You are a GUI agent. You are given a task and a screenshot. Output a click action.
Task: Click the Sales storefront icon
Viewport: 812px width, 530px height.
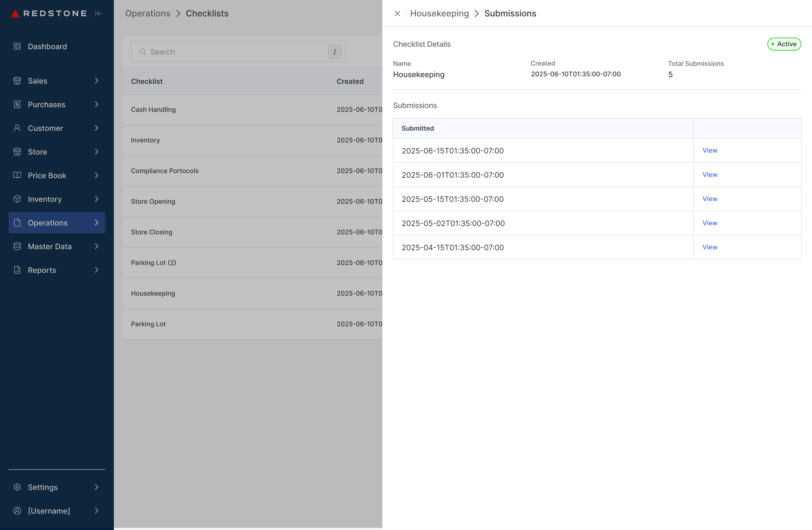(x=17, y=81)
